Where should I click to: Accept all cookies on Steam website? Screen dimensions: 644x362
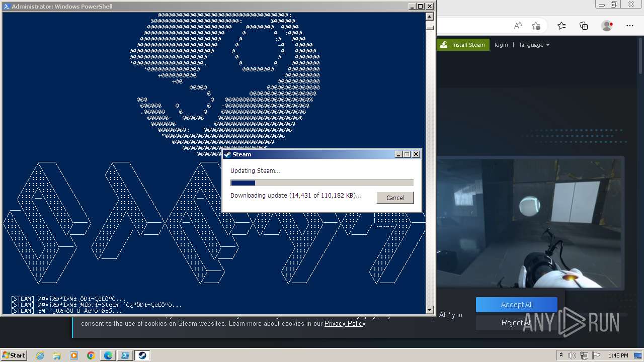point(517,305)
